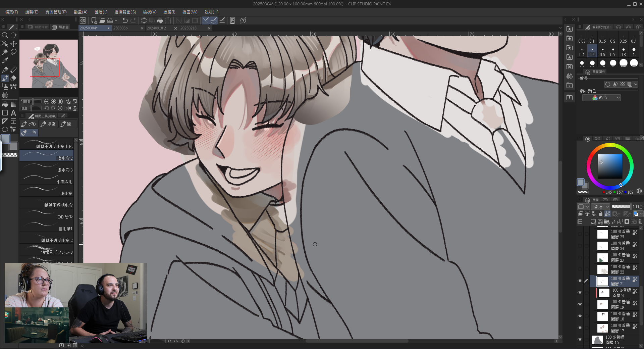The image size is (644, 349).
Task: Select the Airbrush tool
Action: pyautogui.click(x=5, y=87)
